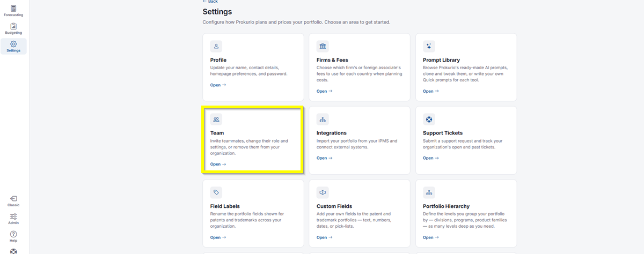Click the Custom Fields icon
The height and width of the screenshot is (254, 644).
coord(323,192)
